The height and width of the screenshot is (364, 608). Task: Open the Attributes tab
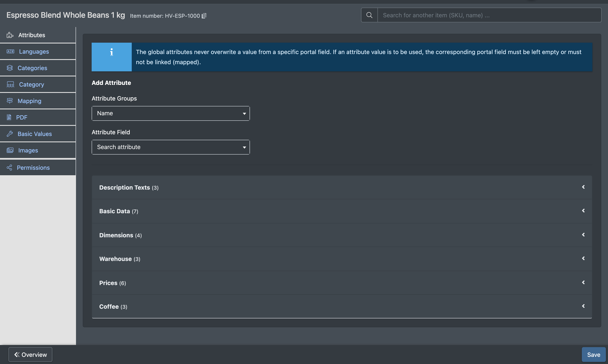38,35
